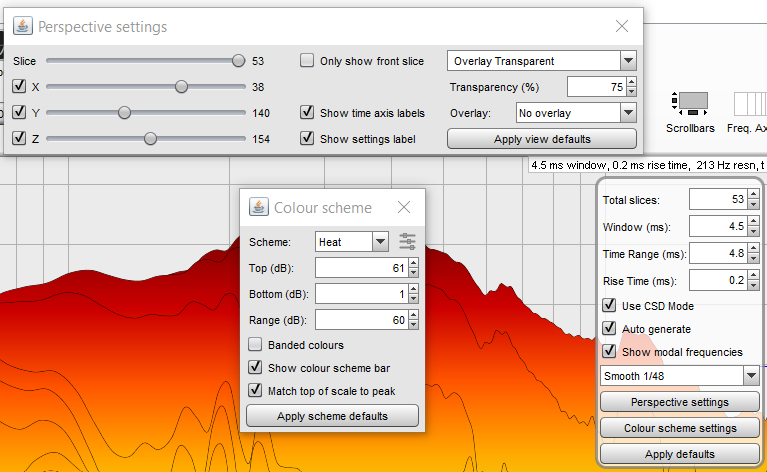Click the Bottom (dB) input field

362,294
